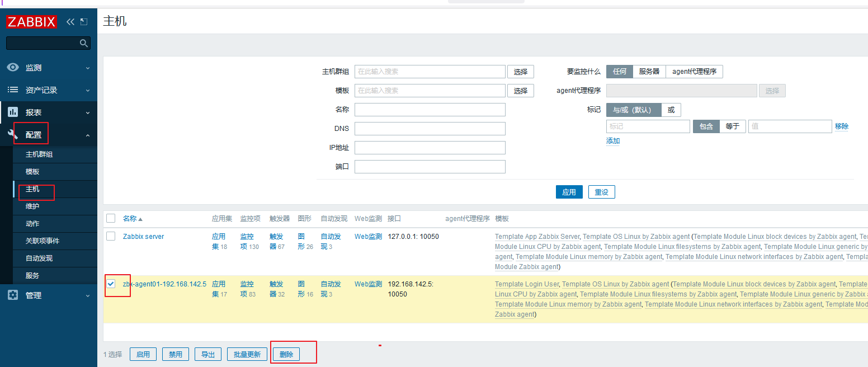Select 或 tag mode
The width and height of the screenshot is (868, 367).
tap(671, 110)
